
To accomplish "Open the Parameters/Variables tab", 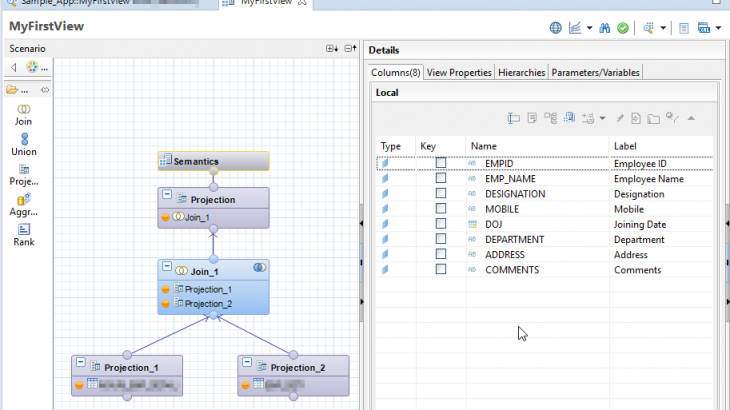I will (x=595, y=73).
